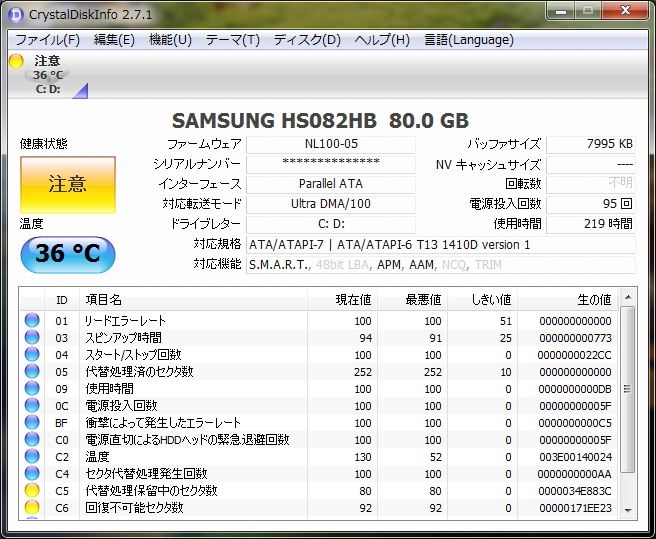
Task: Click the ID column header
Action: tap(62, 300)
